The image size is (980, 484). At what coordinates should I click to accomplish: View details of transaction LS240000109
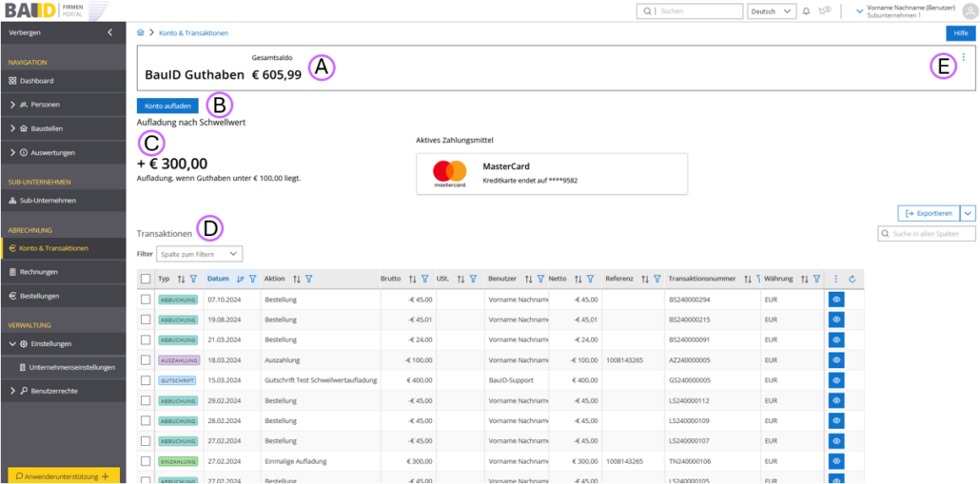click(x=836, y=420)
